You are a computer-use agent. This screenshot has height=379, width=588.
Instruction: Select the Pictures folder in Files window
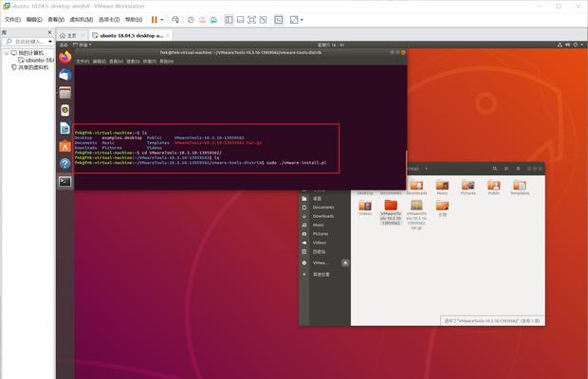468,188
